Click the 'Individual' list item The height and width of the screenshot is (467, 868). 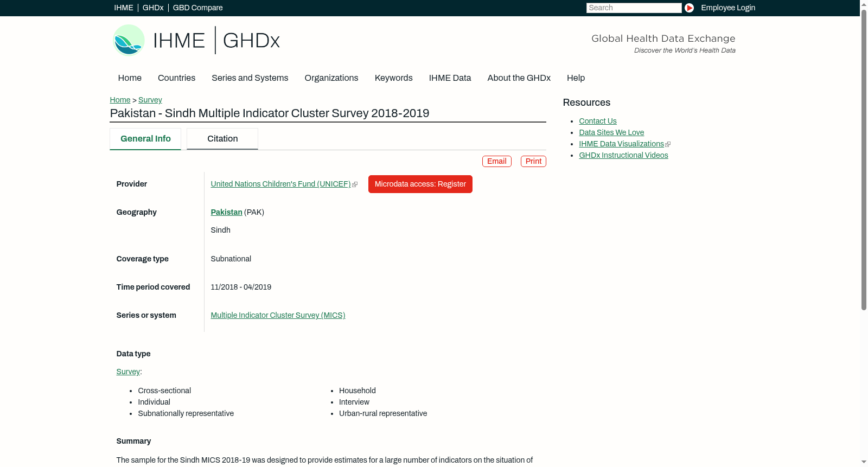tap(154, 402)
